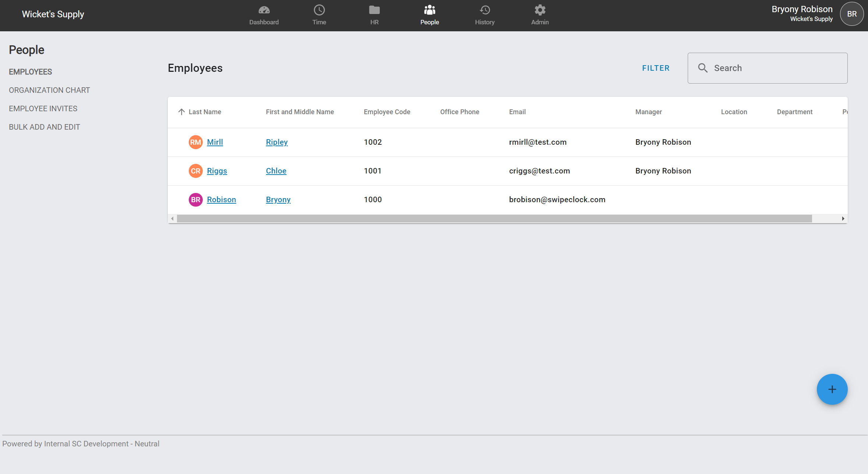The width and height of the screenshot is (868, 474).
Task: Open Bulk Add and Edit
Action: (44, 127)
